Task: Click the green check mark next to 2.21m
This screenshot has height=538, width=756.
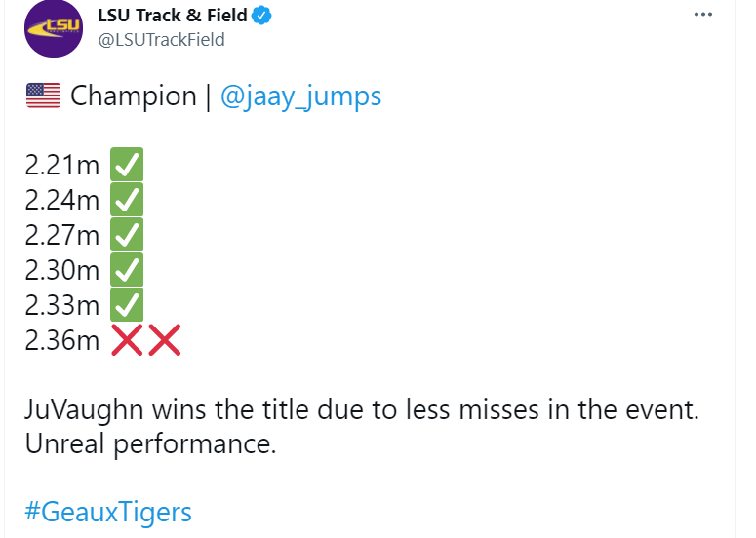Action: [x=127, y=165]
